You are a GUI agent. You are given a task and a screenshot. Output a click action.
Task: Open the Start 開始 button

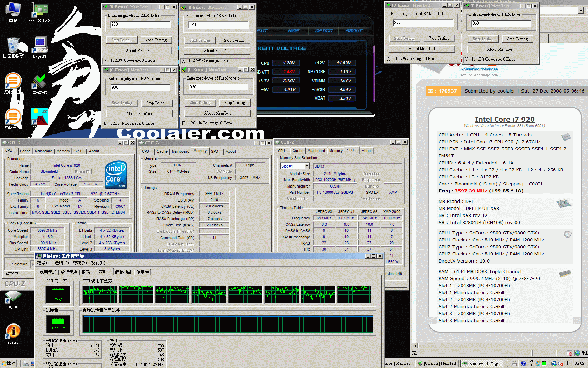(9, 363)
